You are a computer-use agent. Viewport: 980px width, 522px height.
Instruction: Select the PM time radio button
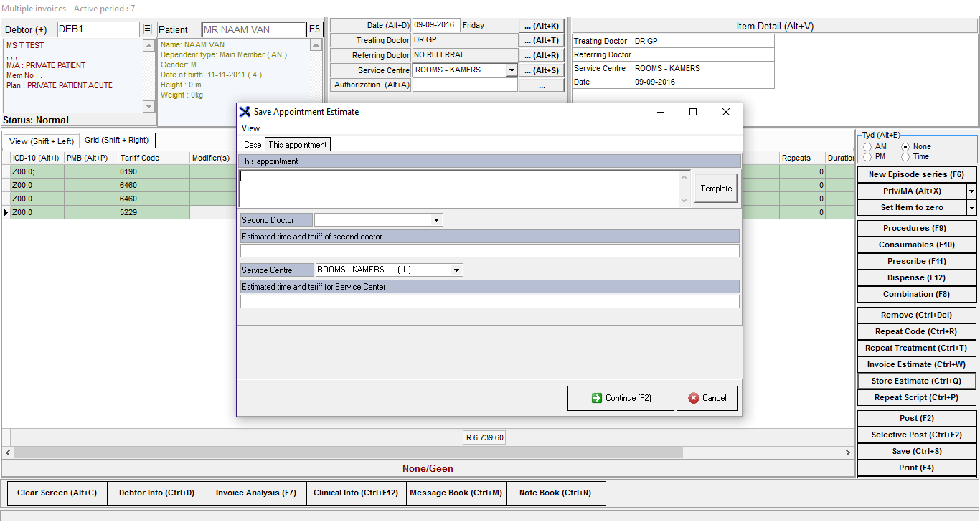(868, 157)
